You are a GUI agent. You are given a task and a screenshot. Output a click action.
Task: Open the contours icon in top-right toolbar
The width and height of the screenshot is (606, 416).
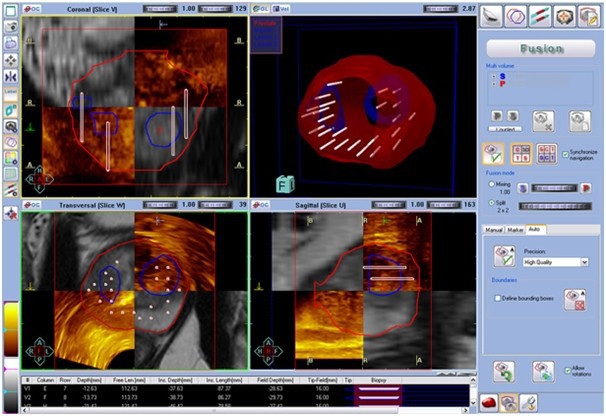coord(516,16)
